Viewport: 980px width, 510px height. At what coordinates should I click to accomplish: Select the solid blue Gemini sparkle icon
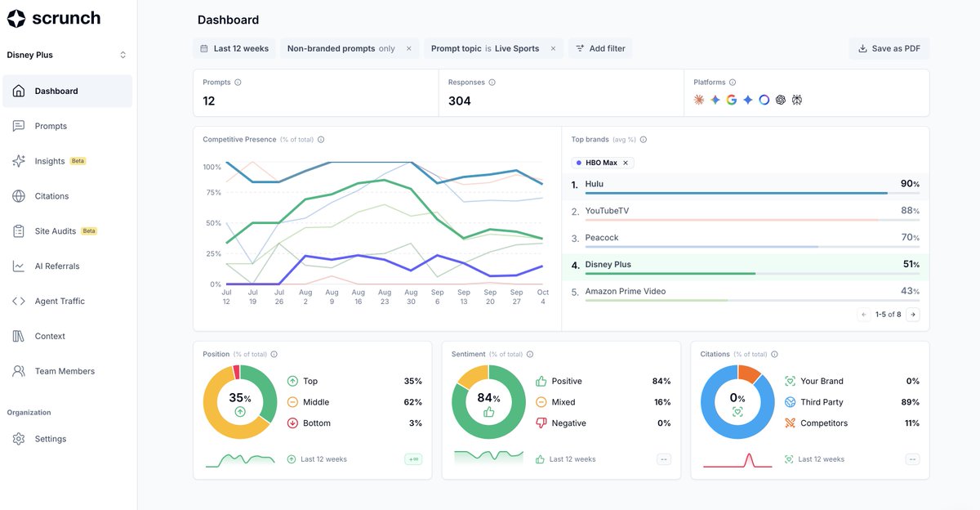[748, 100]
